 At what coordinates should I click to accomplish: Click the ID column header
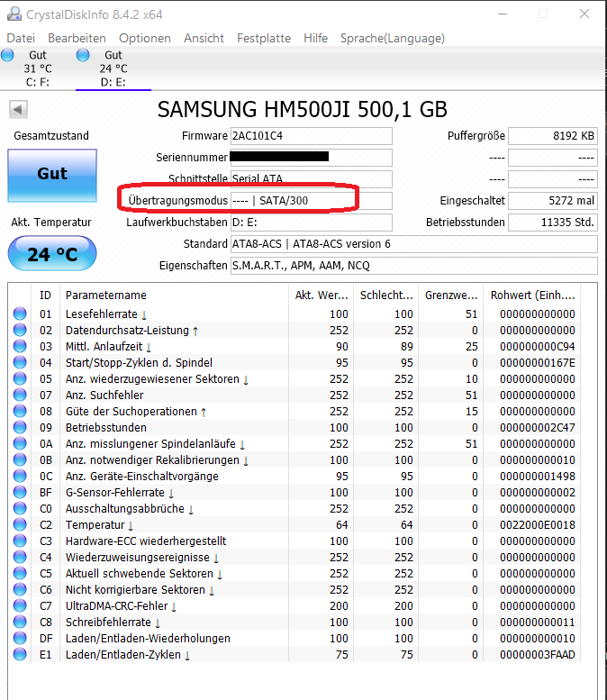coord(46,295)
